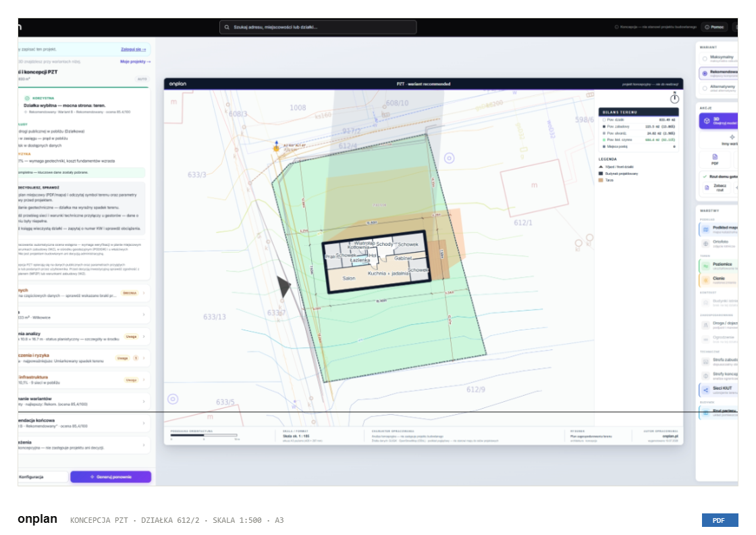Export via the PDF document icon

coord(715,157)
